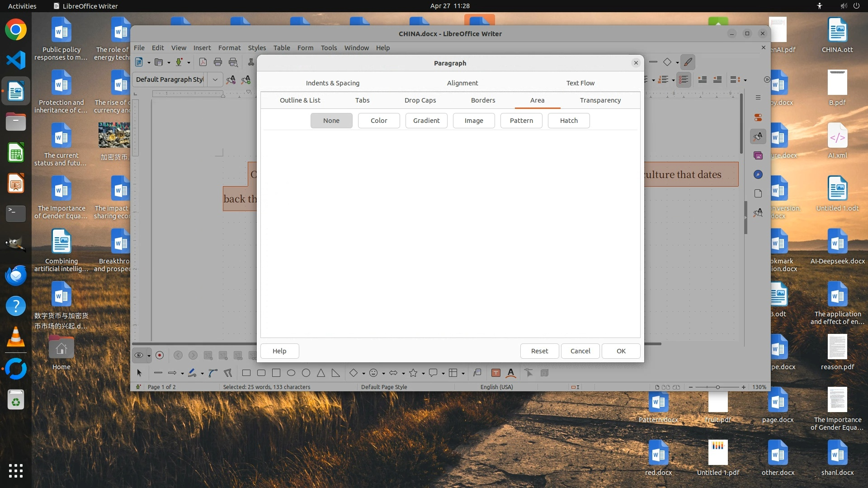This screenshot has width=868, height=488.
Task: Expand the Stars and Banners dropdown arrow
Action: tap(423, 374)
